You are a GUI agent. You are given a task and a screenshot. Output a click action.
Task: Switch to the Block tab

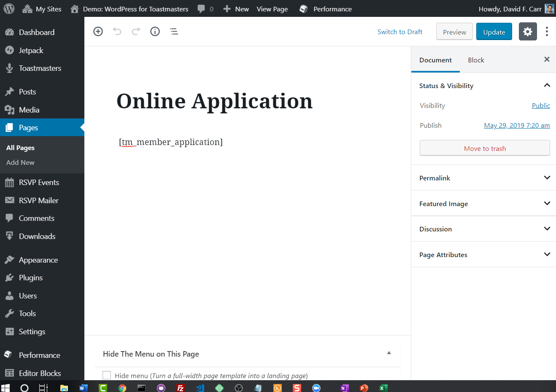(x=476, y=60)
